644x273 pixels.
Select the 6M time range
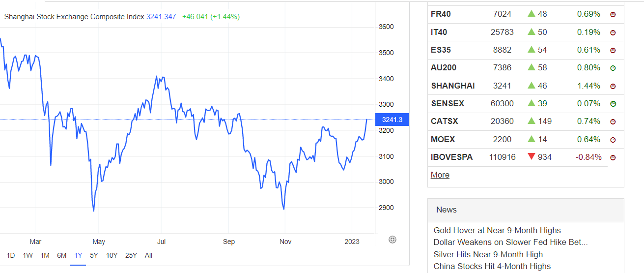[x=61, y=255]
